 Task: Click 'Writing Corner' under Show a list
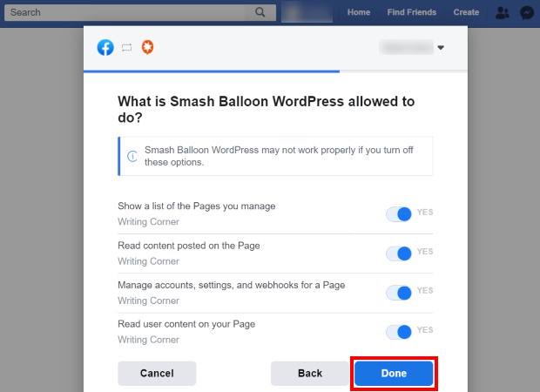point(148,222)
